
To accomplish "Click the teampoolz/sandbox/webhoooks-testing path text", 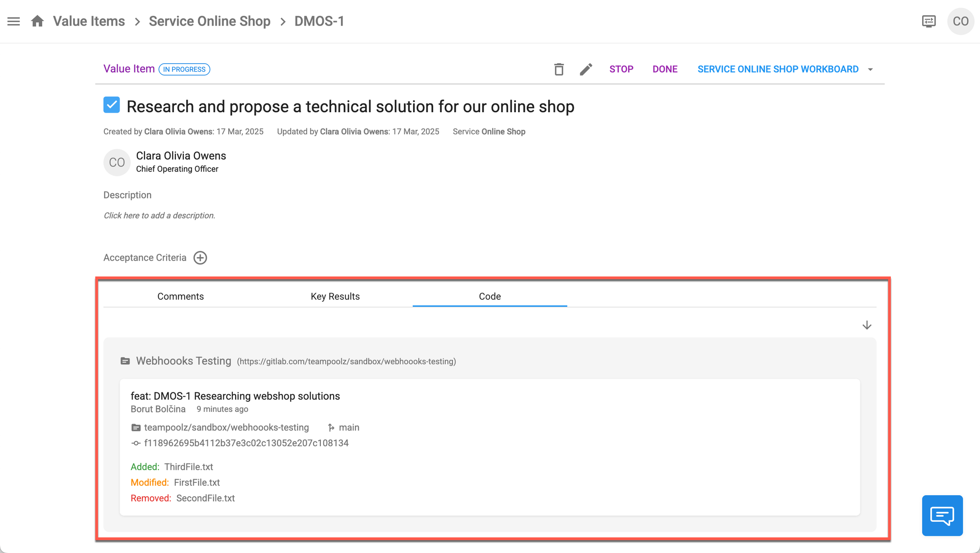I will click(x=226, y=428).
